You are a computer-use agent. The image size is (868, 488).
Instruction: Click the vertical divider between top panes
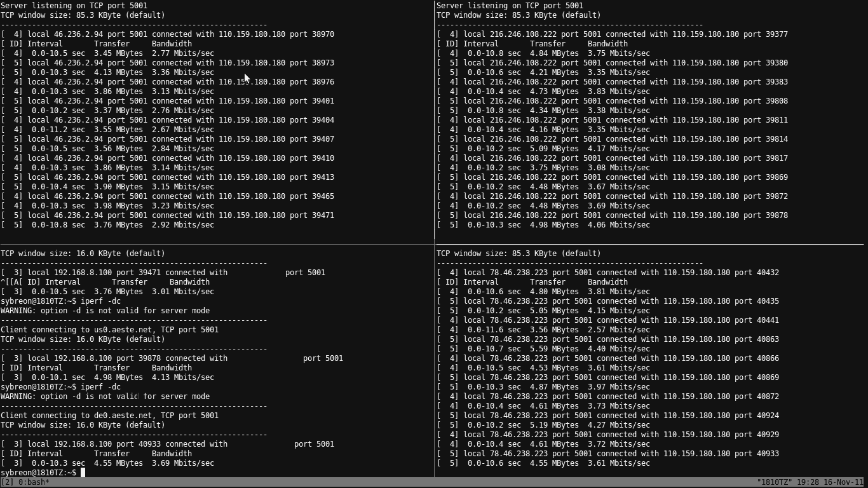435,121
